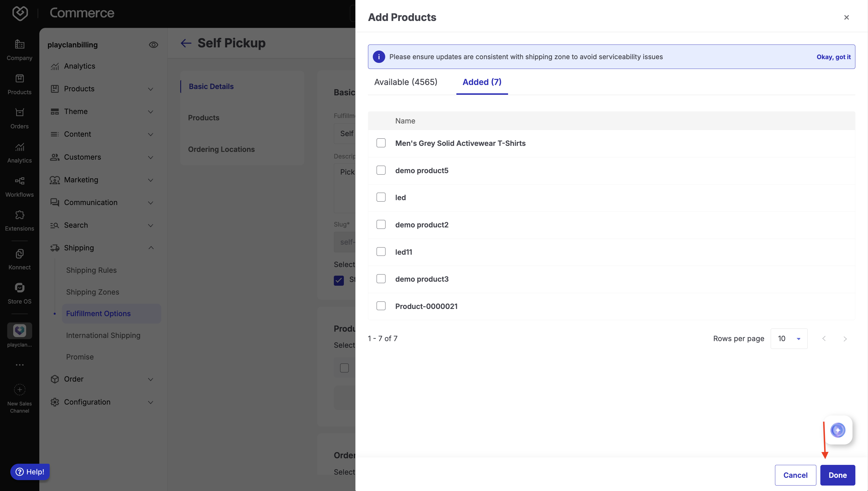This screenshot has width=868, height=491.
Task: Open the Rows per page dropdown
Action: coord(788,339)
